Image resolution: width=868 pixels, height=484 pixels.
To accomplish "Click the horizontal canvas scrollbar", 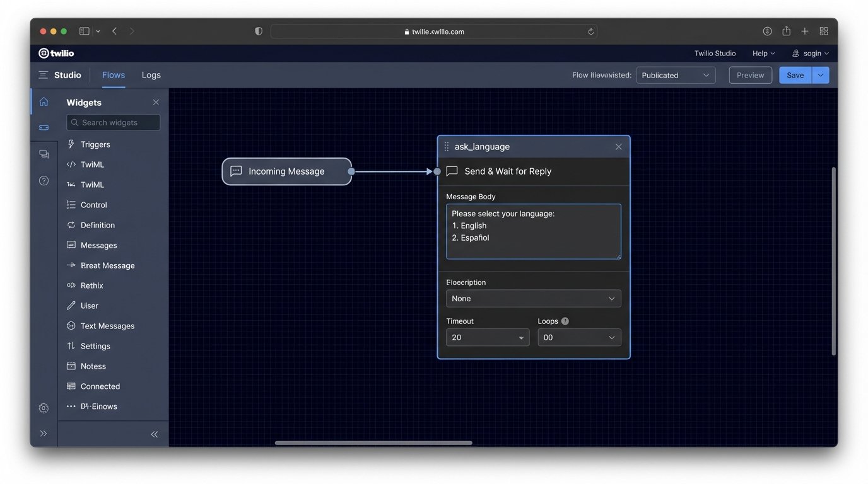I will 373,443.
